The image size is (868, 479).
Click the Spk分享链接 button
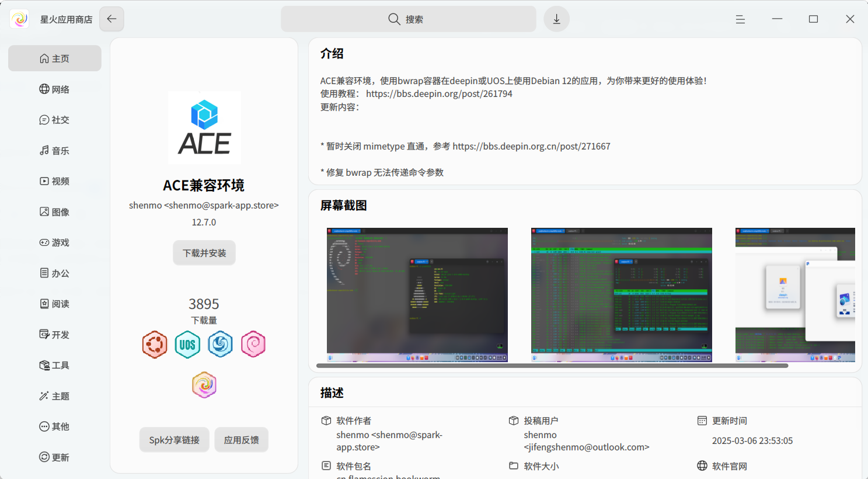coord(174,440)
